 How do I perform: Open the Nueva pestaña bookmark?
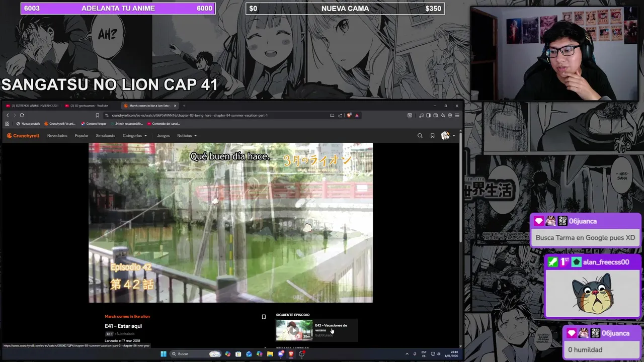28,124
